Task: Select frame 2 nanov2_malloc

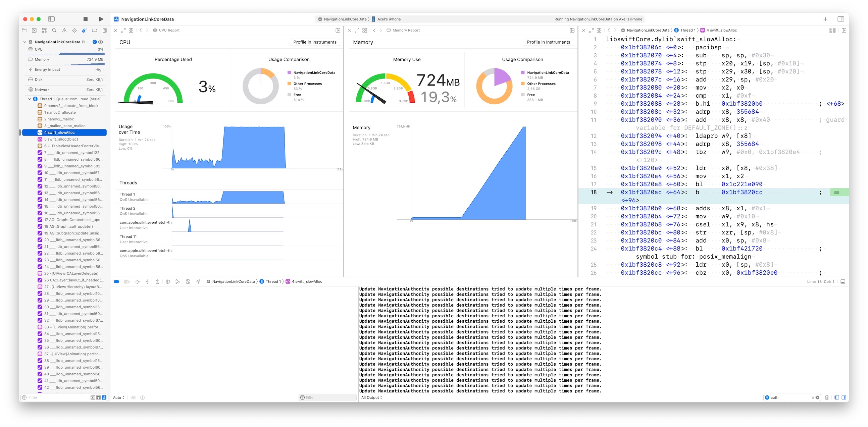Action: click(x=64, y=119)
